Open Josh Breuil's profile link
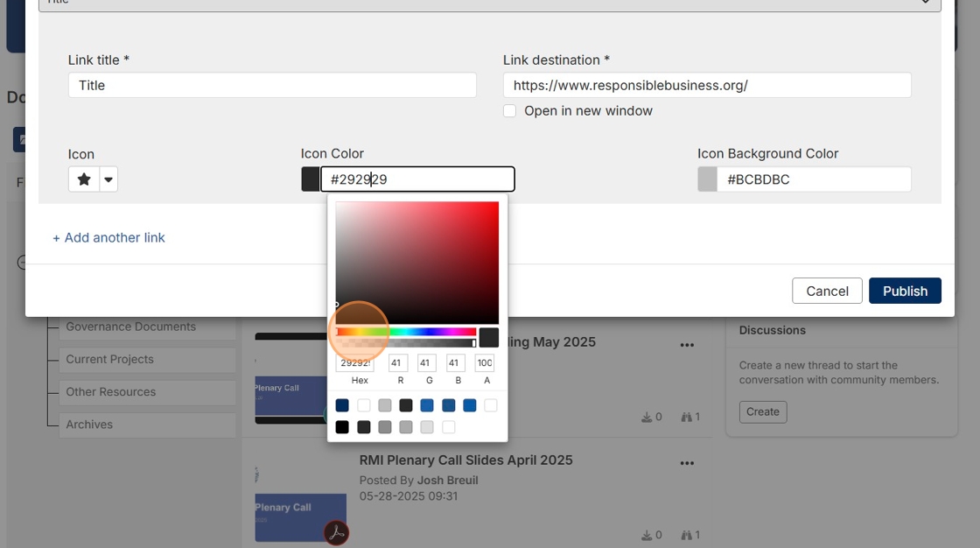The height and width of the screenshot is (548, 980). pos(447,481)
